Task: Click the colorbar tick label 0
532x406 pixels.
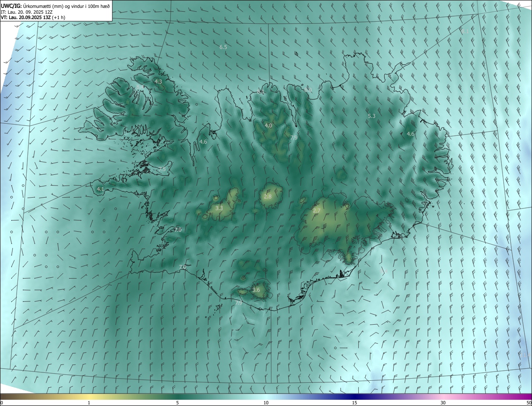Action: [2, 403]
